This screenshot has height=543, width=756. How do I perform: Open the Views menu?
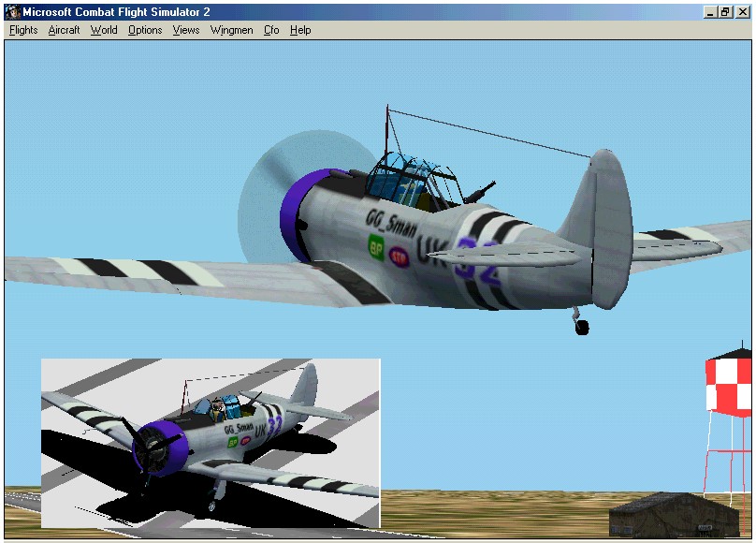(x=185, y=30)
